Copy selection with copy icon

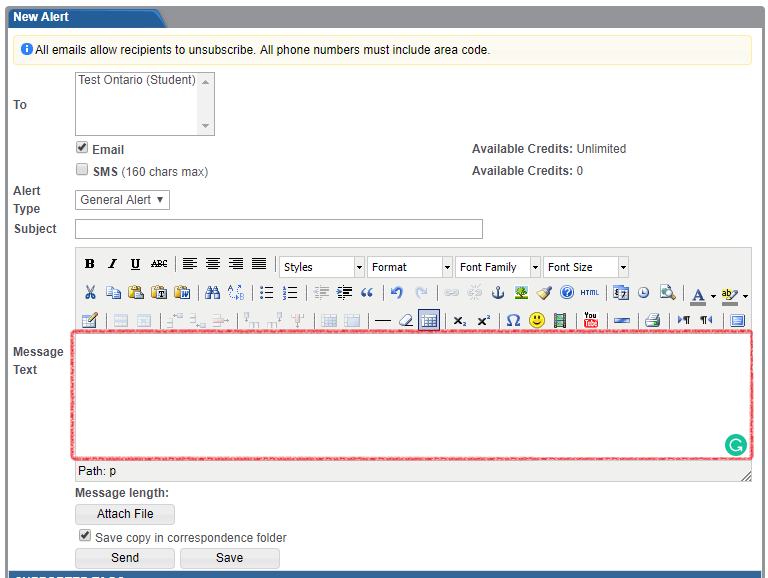(x=113, y=292)
